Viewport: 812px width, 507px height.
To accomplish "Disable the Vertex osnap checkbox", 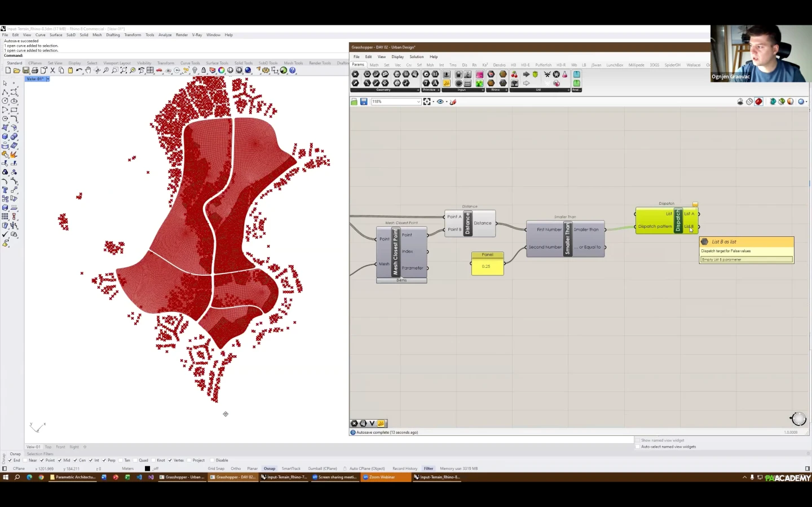I will 170,460.
